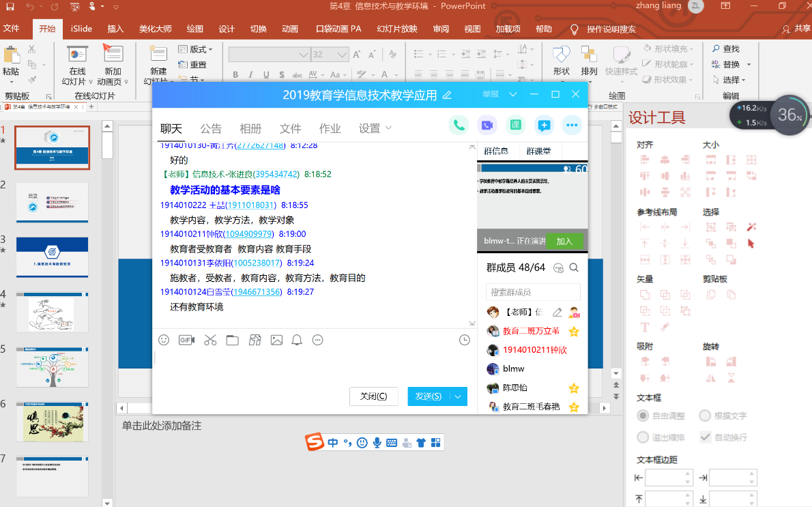Image resolution: width=812 pixels, height=507 pixels.
Task: Open chat history via the clock icon
Action: pyautogui.click(x=465, y=340)
